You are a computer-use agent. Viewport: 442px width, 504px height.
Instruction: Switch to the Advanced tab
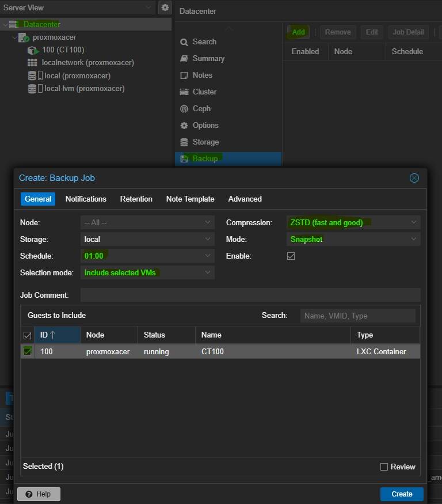(245, 199)
